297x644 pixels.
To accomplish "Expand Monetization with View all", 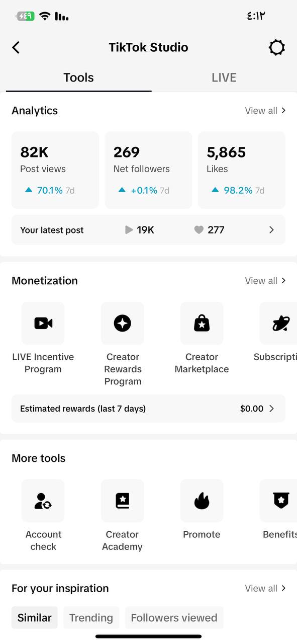I will click(265, 281).
